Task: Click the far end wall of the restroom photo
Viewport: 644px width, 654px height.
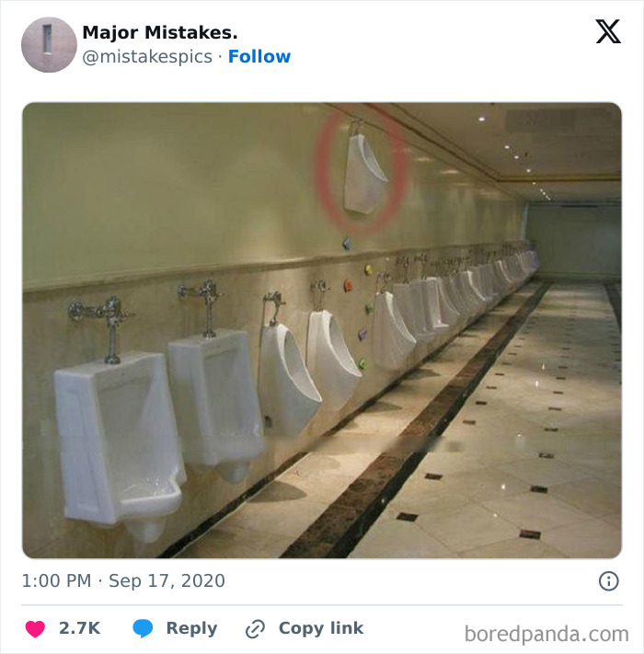Action: tap(570, 239)
